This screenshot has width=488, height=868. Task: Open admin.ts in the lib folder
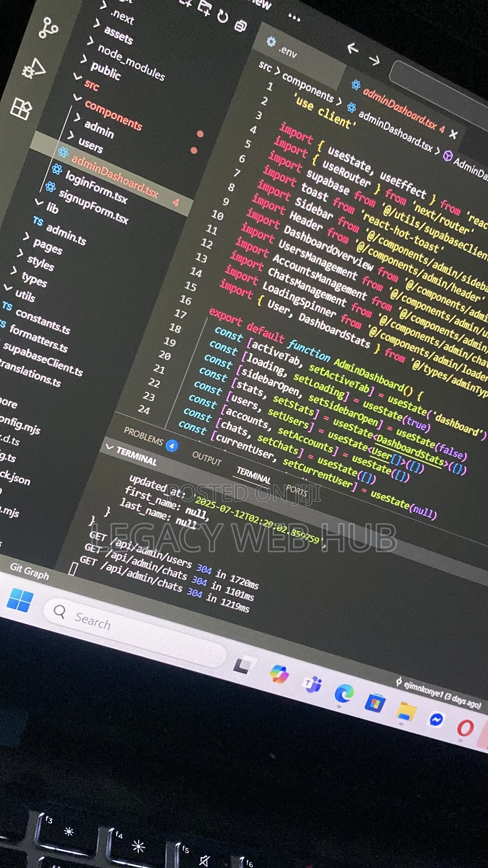[x=66, y=234]
